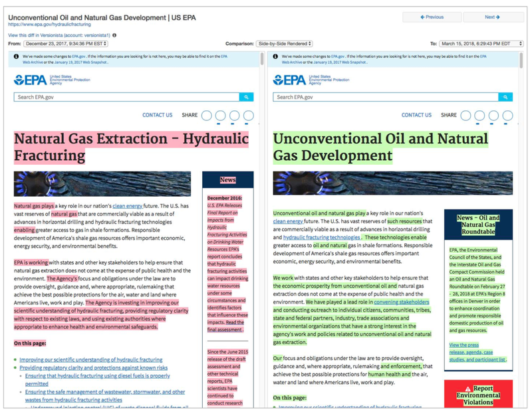532x416 pixels.
Task: Click the Previous diff button
Action: (x=432, y=17)
